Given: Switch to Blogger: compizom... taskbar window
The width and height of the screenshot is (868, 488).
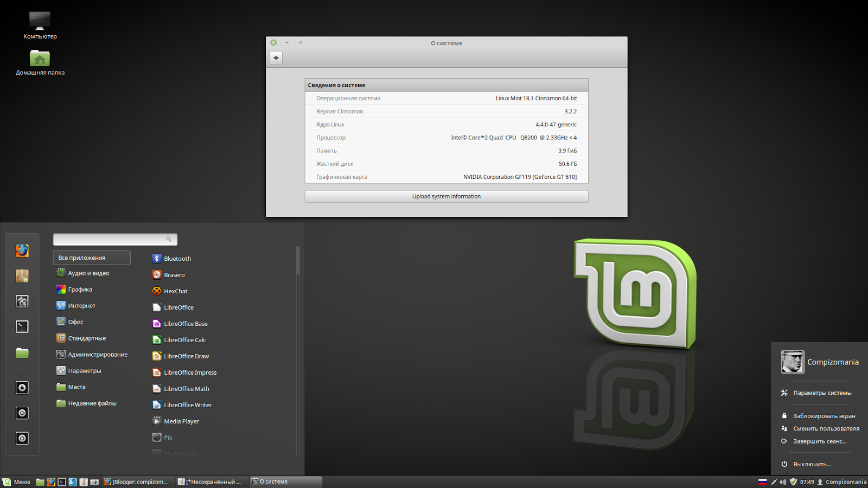Looking at the screenshot, I should coord(137,481).
